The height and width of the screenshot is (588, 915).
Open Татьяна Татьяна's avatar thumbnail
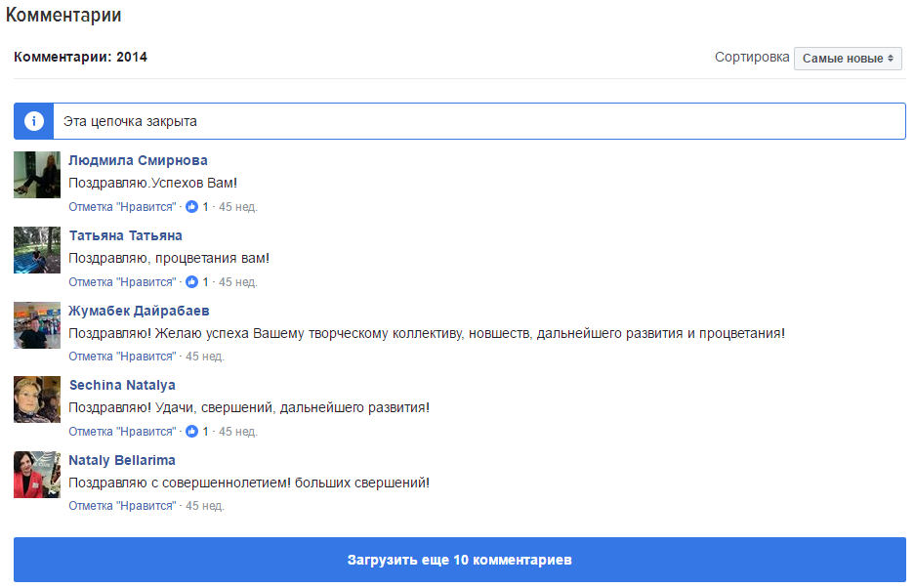(37, 251)
